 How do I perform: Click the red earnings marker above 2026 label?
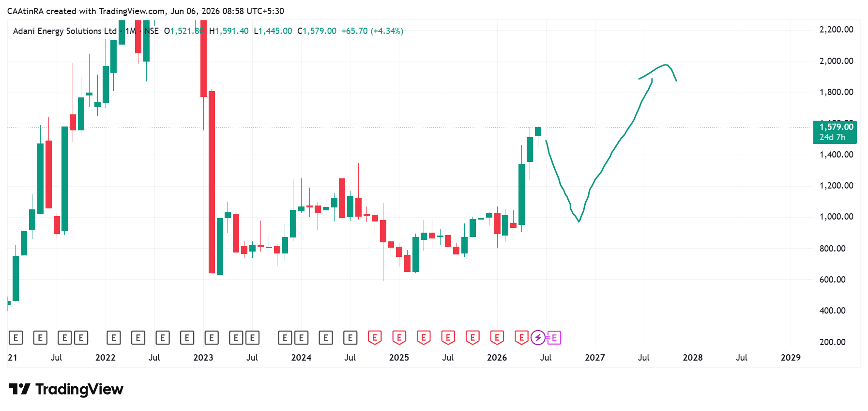click(497, 337)
